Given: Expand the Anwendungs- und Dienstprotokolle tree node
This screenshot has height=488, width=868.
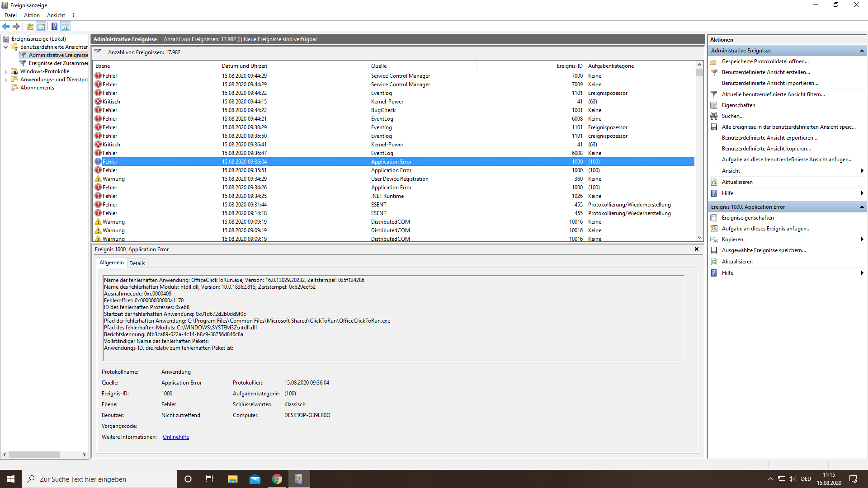Looking at the screenshot, I should click(5, 80).
